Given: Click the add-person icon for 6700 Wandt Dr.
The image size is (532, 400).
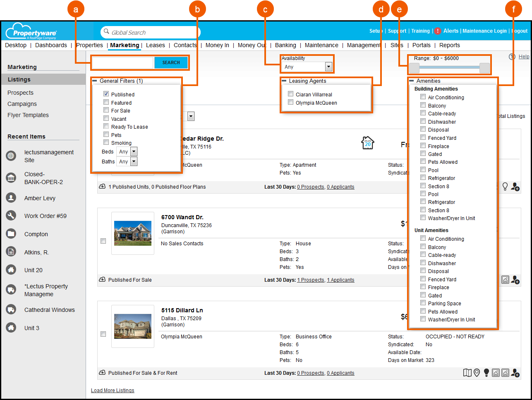Looking at the screenshot, I should tap(515, 280).
